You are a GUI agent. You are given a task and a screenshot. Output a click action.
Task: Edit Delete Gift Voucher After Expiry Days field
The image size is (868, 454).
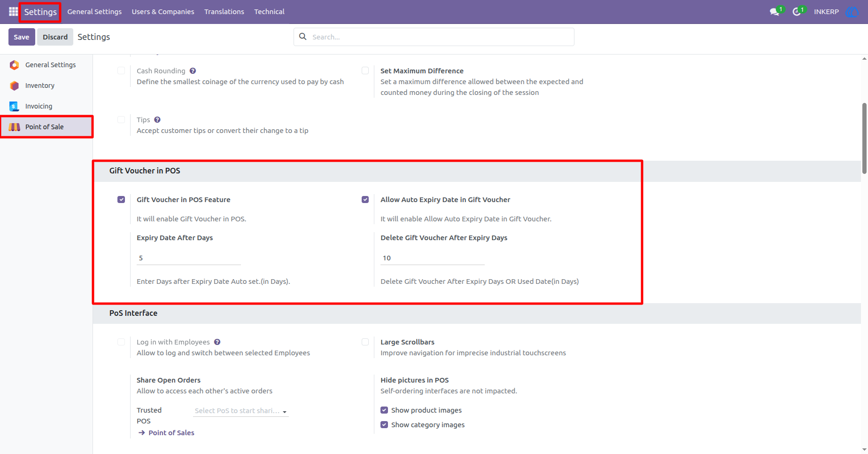433,258
